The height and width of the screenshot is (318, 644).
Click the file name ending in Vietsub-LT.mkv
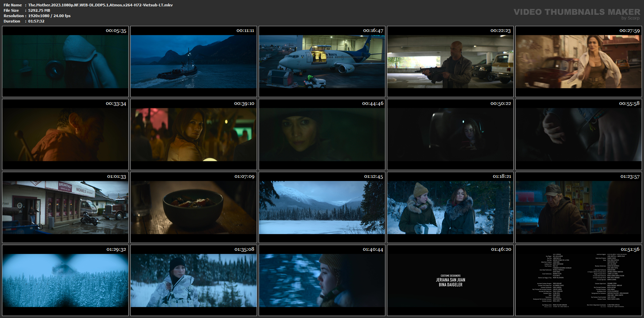pyautogui.click(x=100, y=5)
